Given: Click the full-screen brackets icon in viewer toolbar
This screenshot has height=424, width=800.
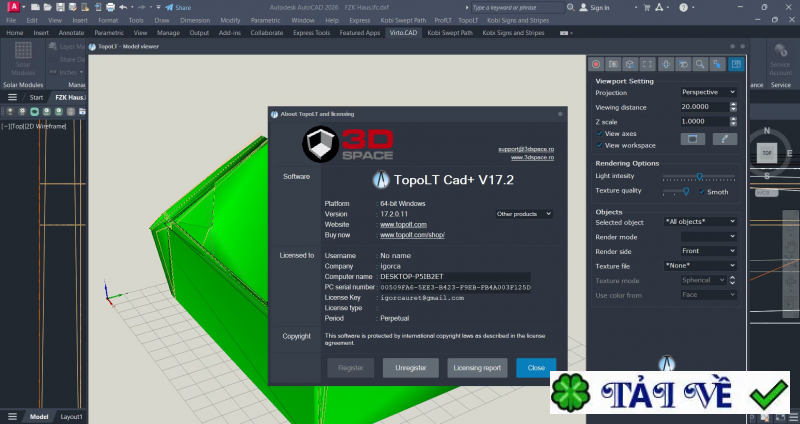Looking at the screenshot, I should [x=647, y=64].
